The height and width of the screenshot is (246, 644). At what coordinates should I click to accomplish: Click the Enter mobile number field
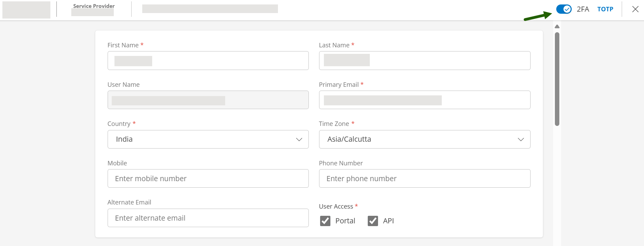208,178
